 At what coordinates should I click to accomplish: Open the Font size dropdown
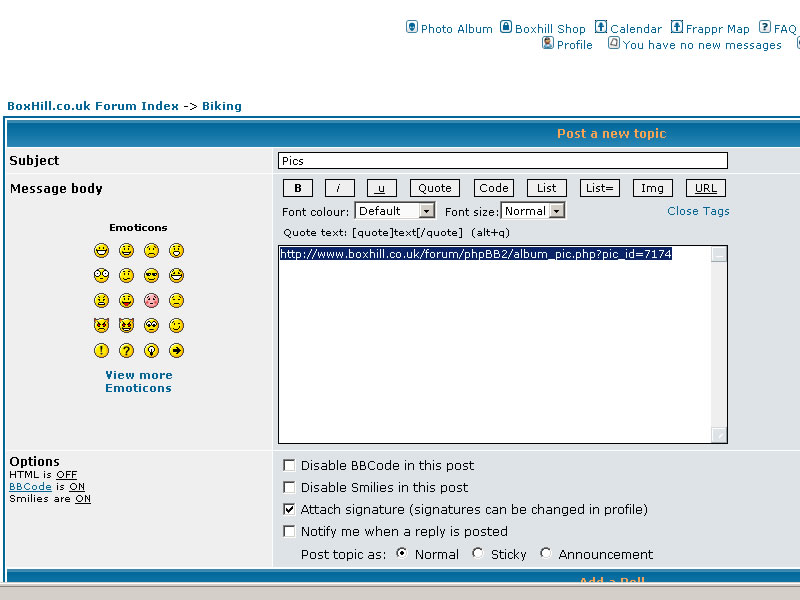(x=557, y=211)
